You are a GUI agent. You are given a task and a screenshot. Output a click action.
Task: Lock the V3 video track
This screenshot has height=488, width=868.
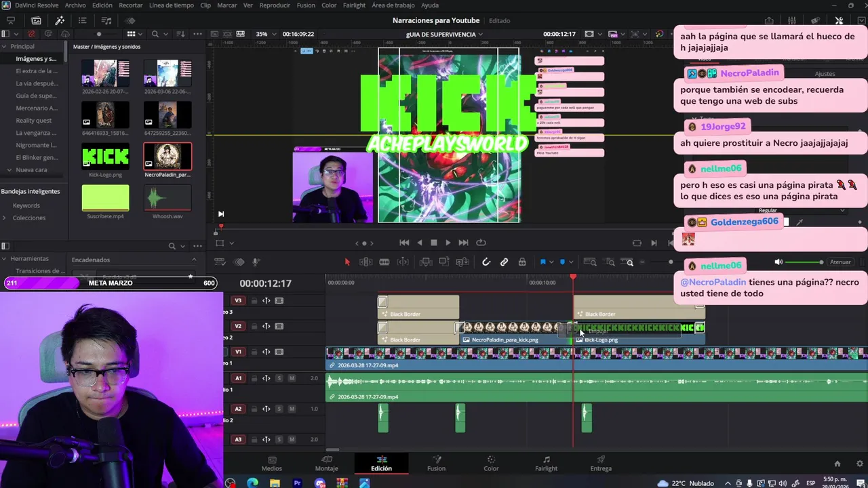[x=254, y=301]
